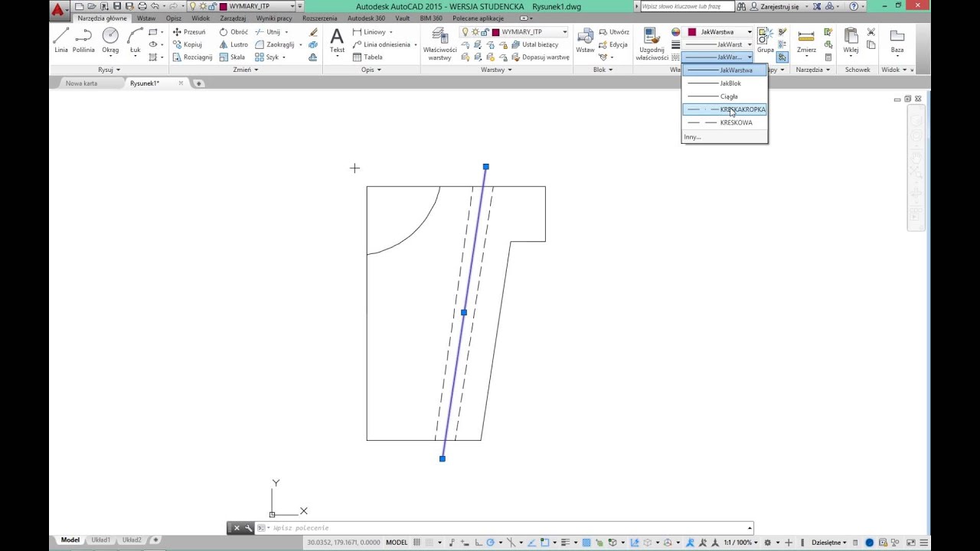Click the dark red JakWarstwa color swatch
Image resolution: width=980 pixels, height=551 pixels.
point(692,32)
